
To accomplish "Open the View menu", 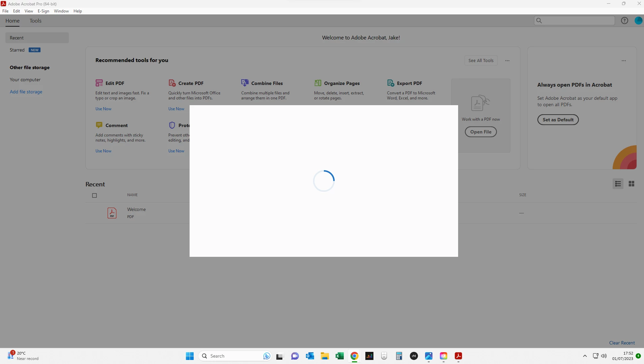I will coord(29,11).
